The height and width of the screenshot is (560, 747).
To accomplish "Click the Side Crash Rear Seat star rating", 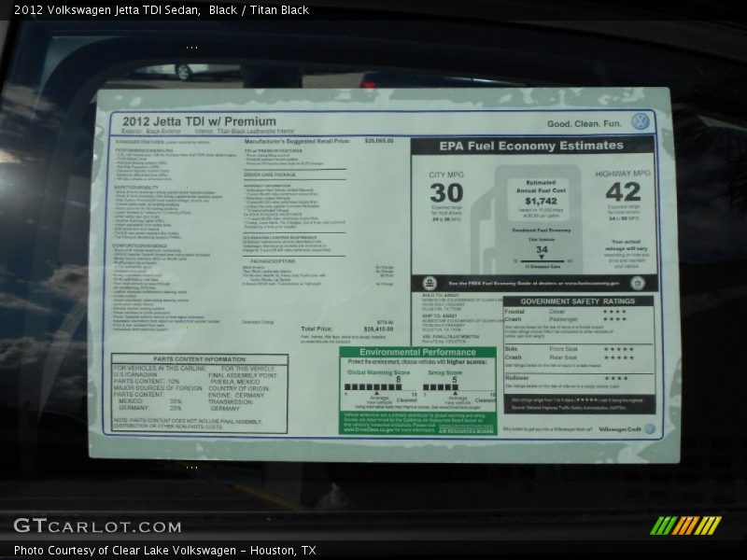I will click(618, 357).
